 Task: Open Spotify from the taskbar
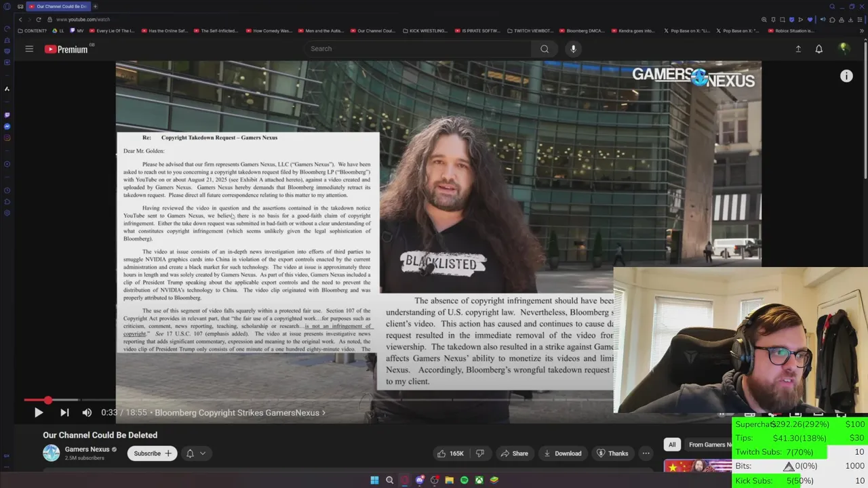click(x=464, y=480)
